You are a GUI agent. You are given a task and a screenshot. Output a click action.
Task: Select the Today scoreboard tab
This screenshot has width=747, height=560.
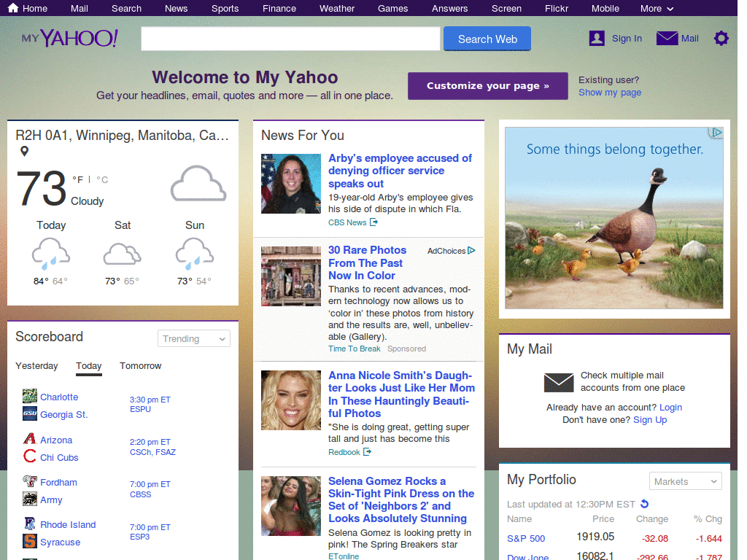pyautogui.click(x=88, y=366)
